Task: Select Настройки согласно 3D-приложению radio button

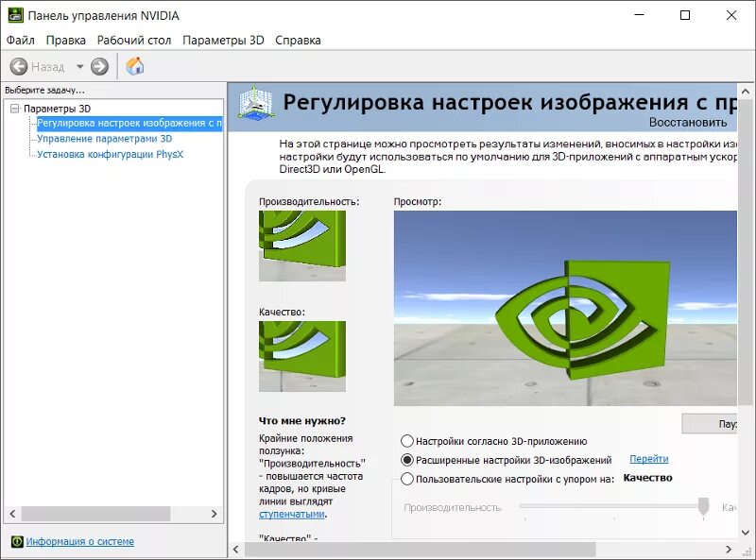Action: click(x=407, y=441)
